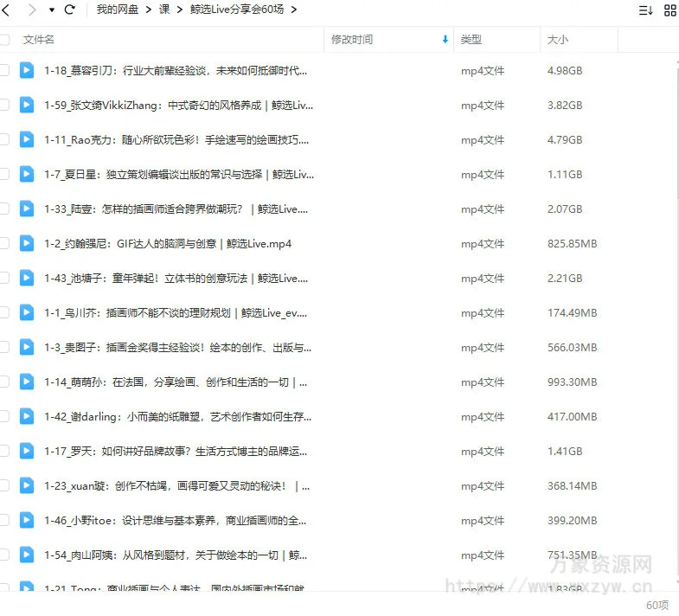The width and height of the screenshot is (679, 616).
Task: Click the back navigation arrow
Action: click(x=6, y=10)
